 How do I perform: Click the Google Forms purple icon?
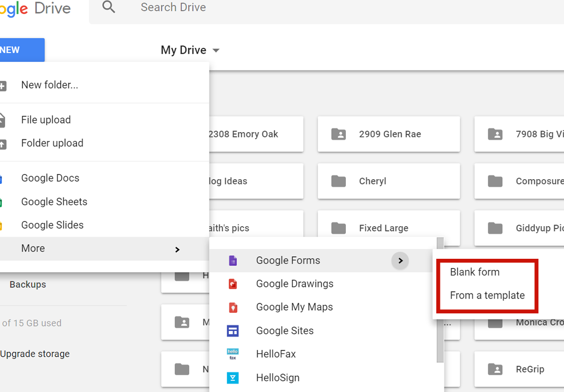coord(233,260)
